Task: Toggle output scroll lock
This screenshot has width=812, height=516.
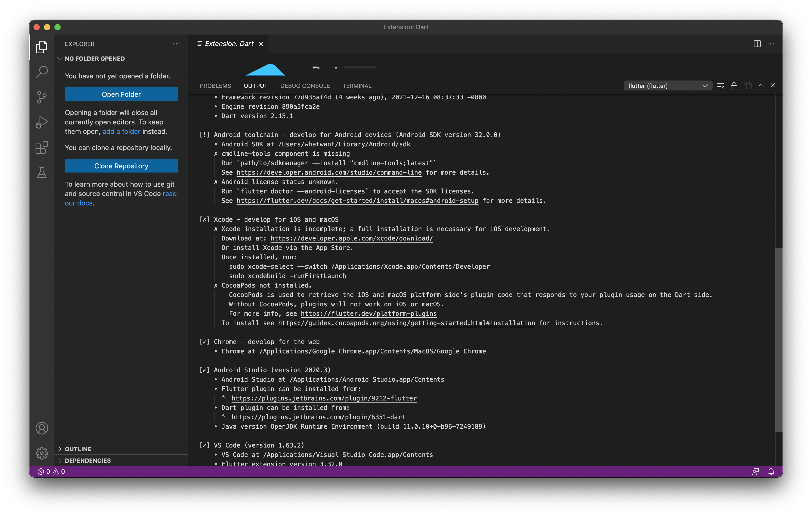Action: click(x=734, y=85)
